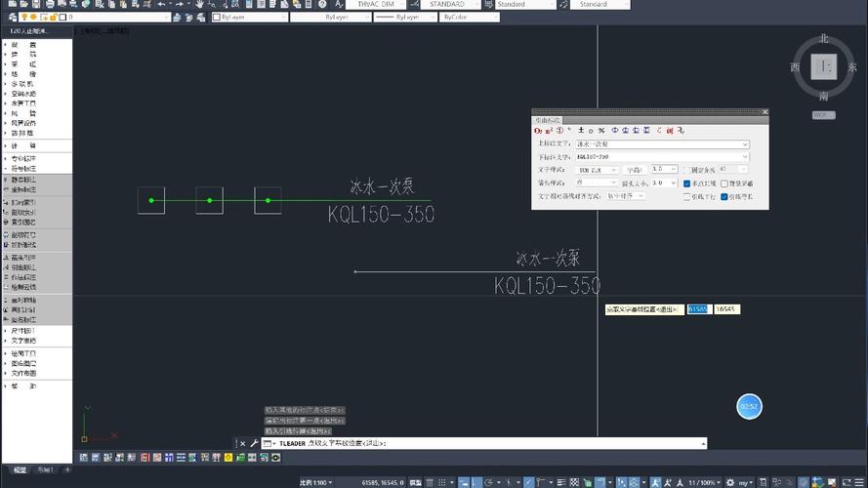
Task: Toggle the 固定角度 checkbox
Action: click(687, 170)
